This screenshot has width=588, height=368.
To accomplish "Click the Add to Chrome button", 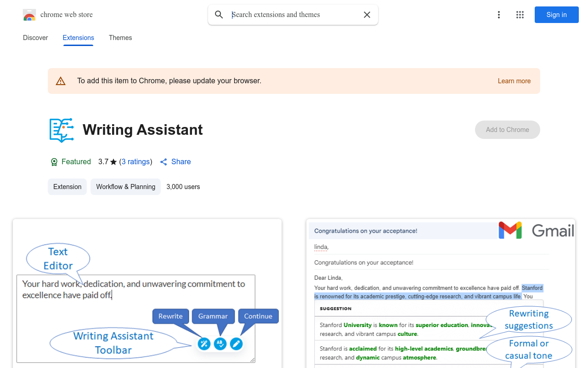I will point(508,130).
